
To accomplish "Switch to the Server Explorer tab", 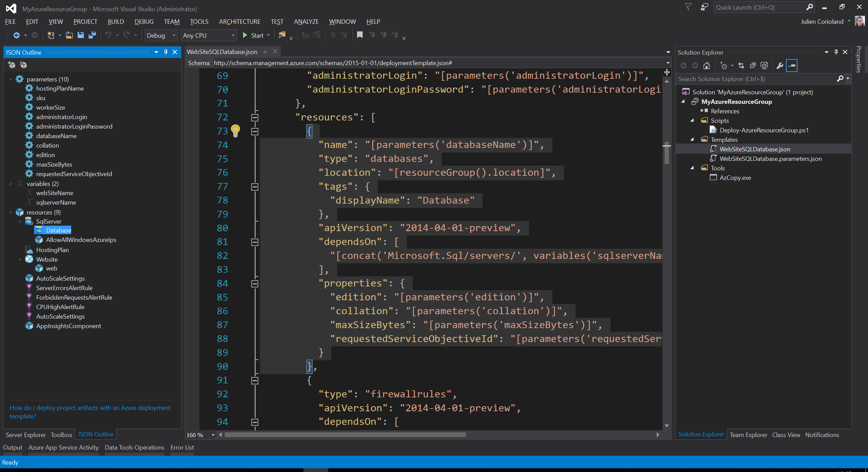I will pos(25,435).
